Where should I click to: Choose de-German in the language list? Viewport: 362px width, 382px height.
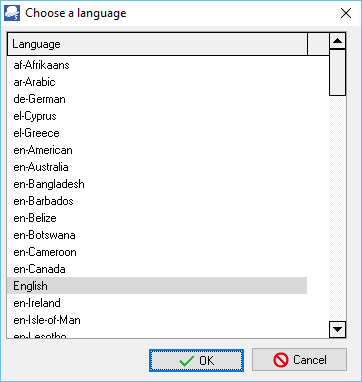(157, 99)
